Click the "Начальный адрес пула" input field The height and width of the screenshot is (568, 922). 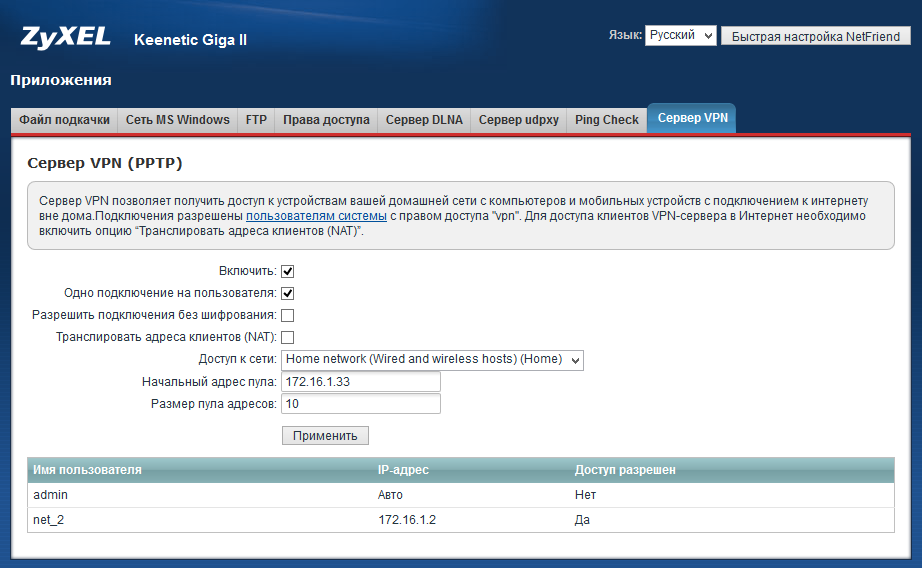(361, 381)
